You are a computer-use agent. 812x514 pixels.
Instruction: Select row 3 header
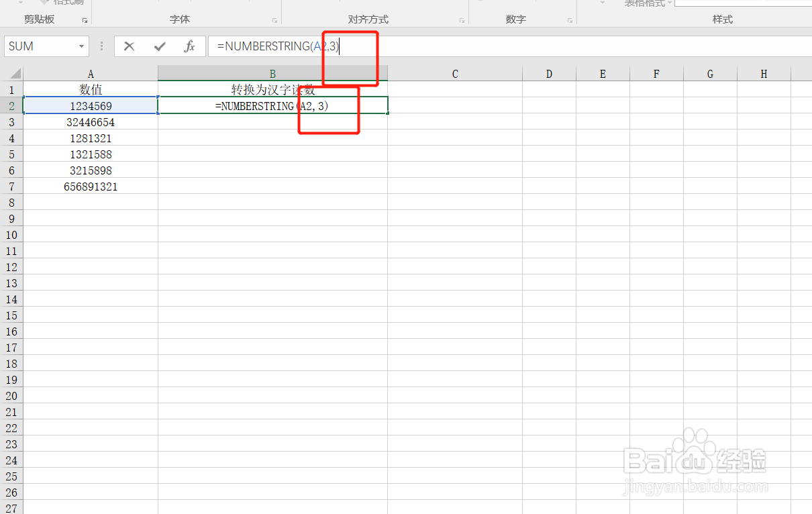coord(11,121)
